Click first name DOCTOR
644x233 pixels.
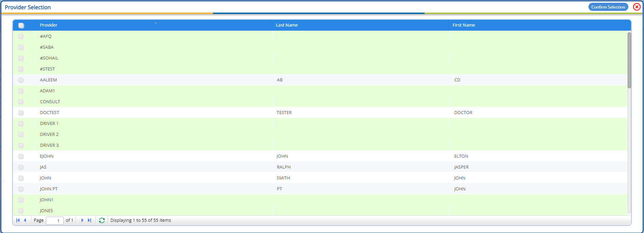pyautogui.click(x=463, y=113)
